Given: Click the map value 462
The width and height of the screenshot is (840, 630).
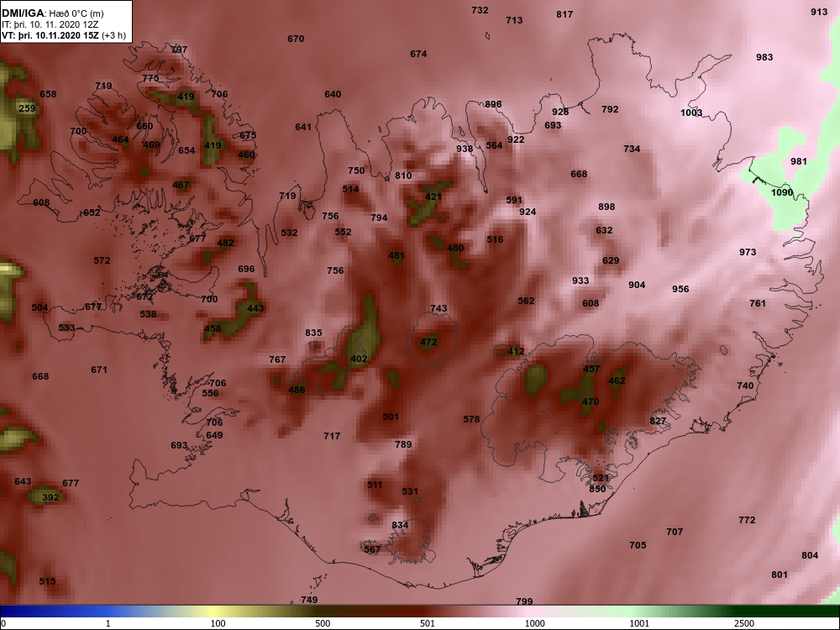Looking at the screenshot, I should (617, 381).
